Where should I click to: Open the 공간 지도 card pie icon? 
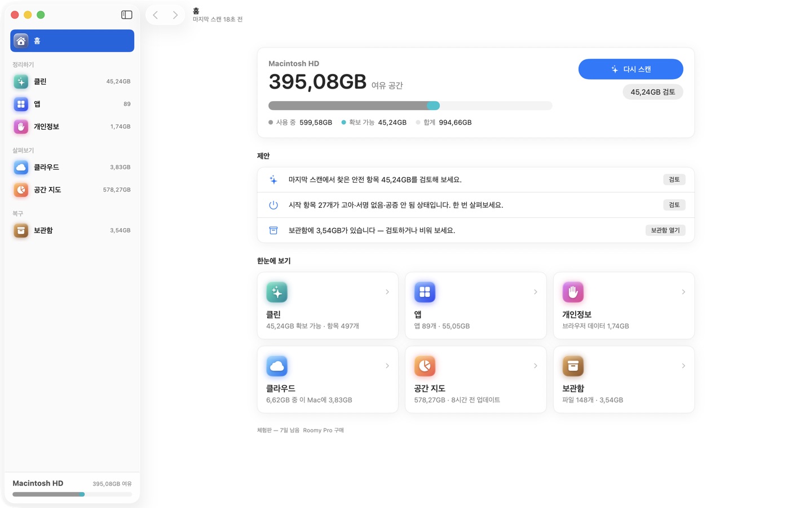tap(425, 366)
